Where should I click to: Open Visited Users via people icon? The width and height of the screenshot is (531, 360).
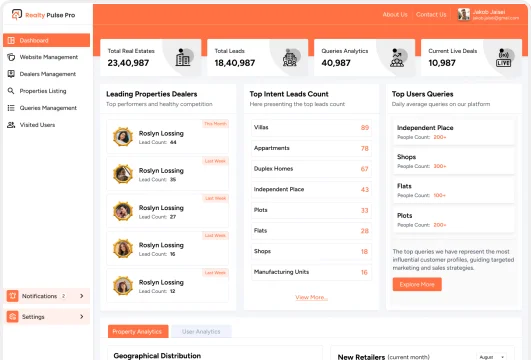[11, 125]
